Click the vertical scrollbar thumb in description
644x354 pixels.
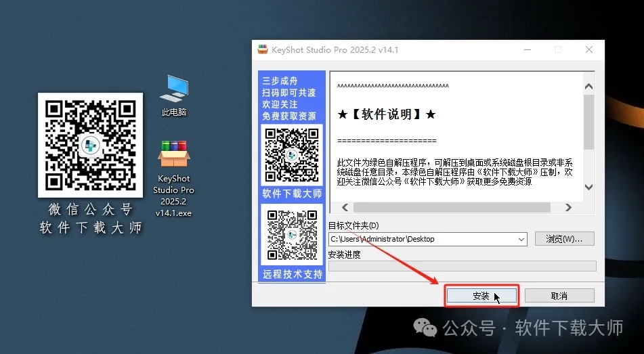[x=588, y=122]
